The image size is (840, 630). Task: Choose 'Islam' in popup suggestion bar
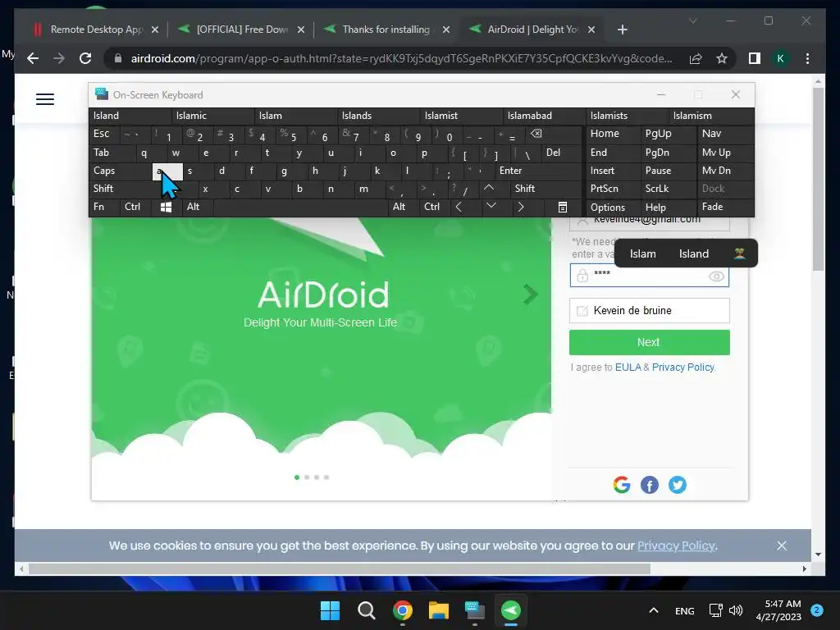[x=642, y=254]
